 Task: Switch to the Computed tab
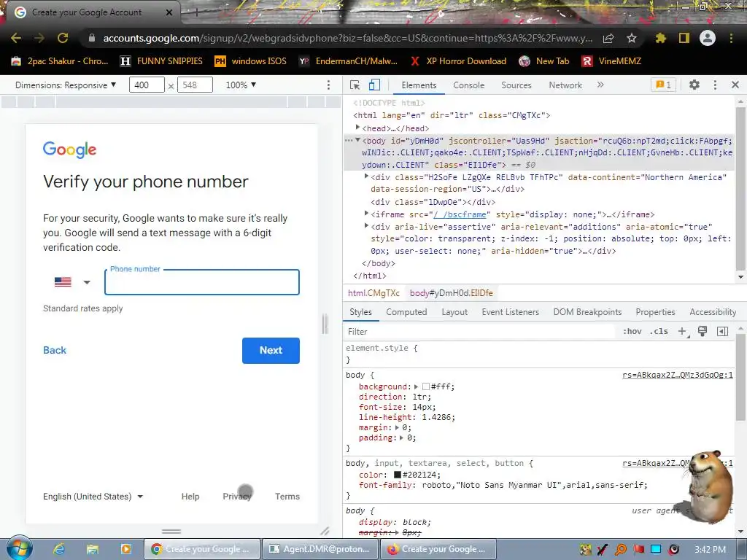(406, 312)
